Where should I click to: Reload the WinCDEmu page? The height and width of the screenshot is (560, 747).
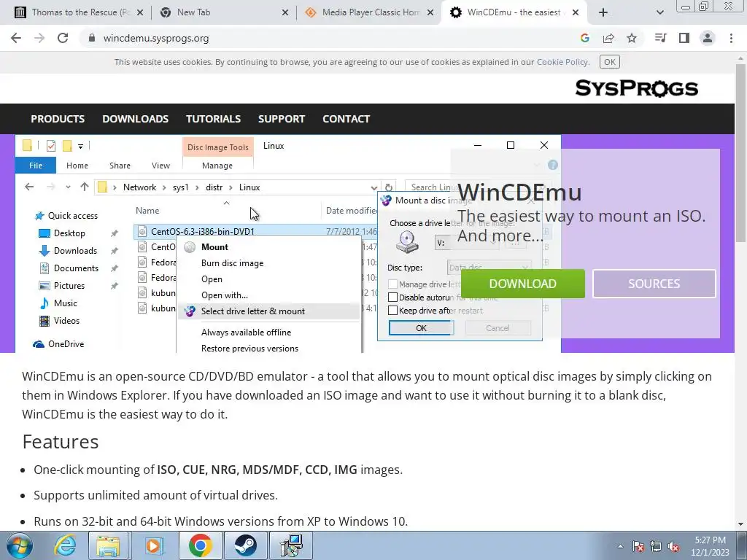pos(63,38)
